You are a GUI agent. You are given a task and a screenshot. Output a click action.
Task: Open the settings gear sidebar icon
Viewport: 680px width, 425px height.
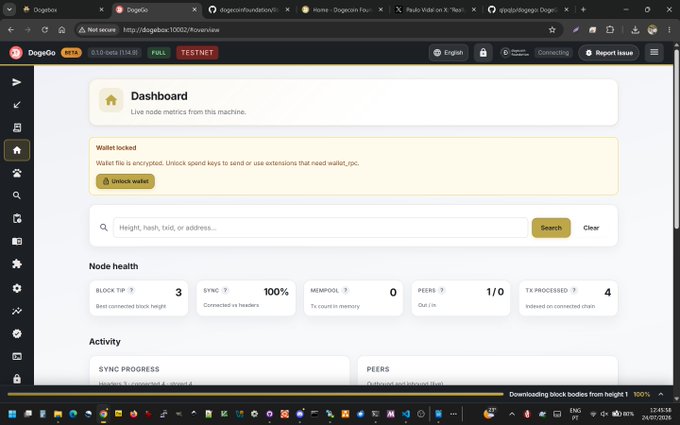[x=16, y=288]
